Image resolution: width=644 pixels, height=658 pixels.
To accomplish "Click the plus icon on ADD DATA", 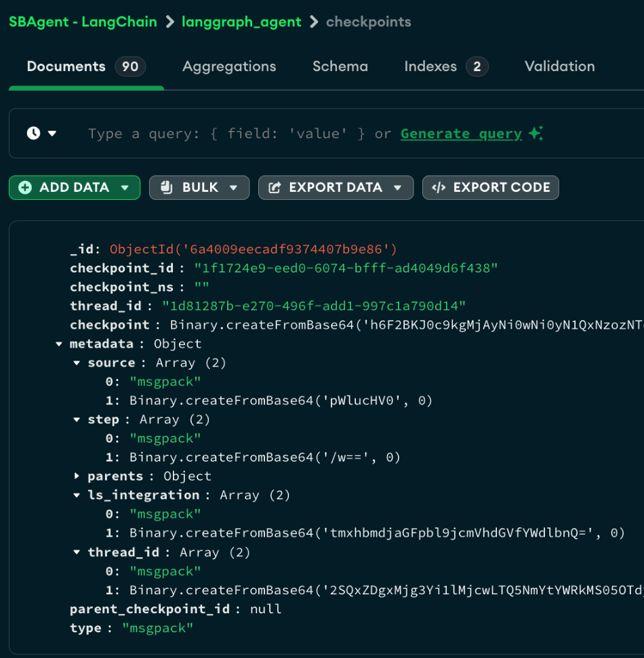I will tap(25, 188).
